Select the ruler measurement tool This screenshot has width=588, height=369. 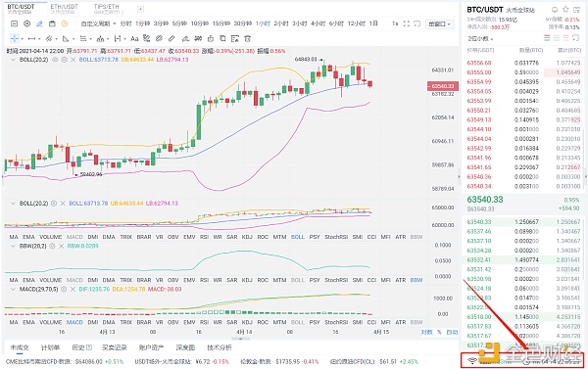point(171,38)
